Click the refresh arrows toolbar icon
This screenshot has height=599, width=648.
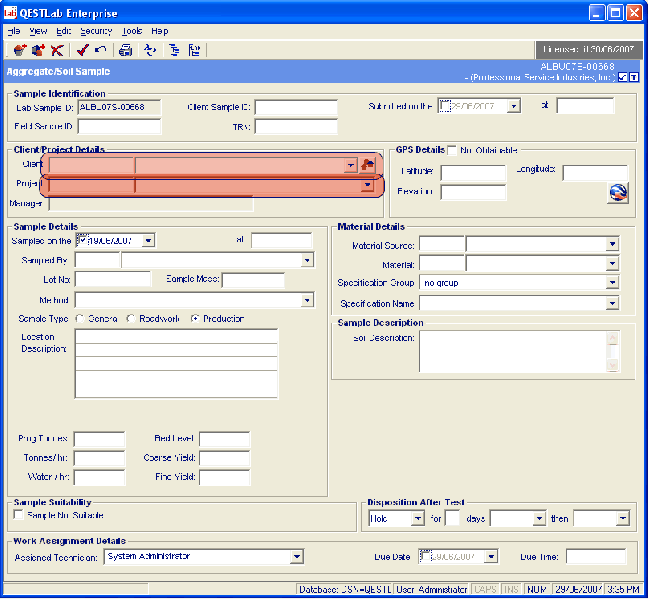150,50
